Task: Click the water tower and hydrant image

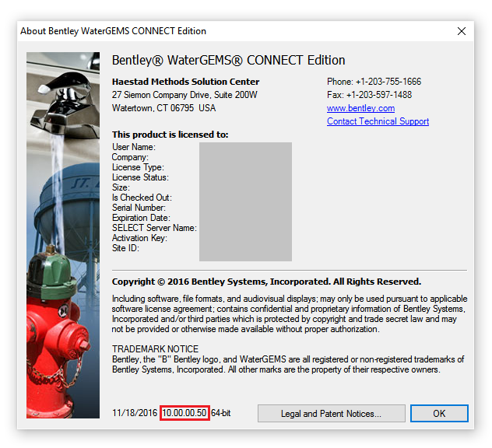Action: tap(63, 235)
